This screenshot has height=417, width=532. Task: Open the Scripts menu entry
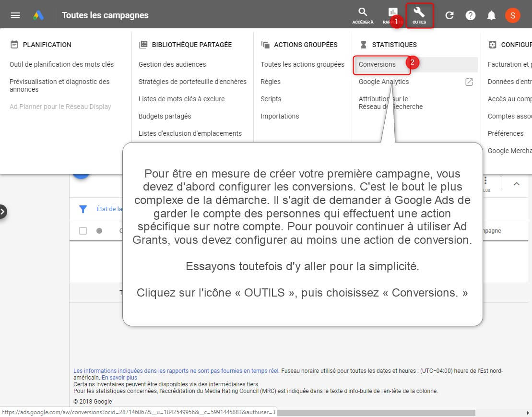[x=271, y=99]
